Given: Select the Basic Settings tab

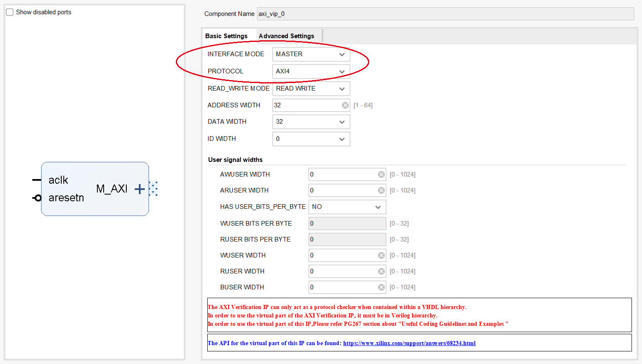Looking at the screenshot, I should [226, 36].
